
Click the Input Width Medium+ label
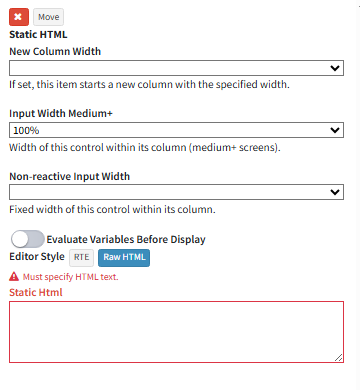[61, 113]
